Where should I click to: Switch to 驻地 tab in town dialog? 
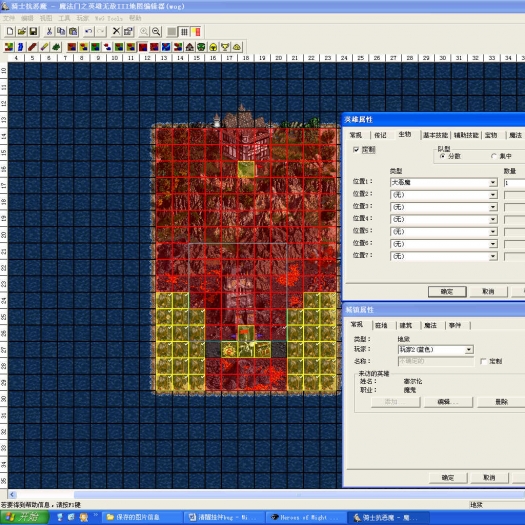tap(381, 325)
